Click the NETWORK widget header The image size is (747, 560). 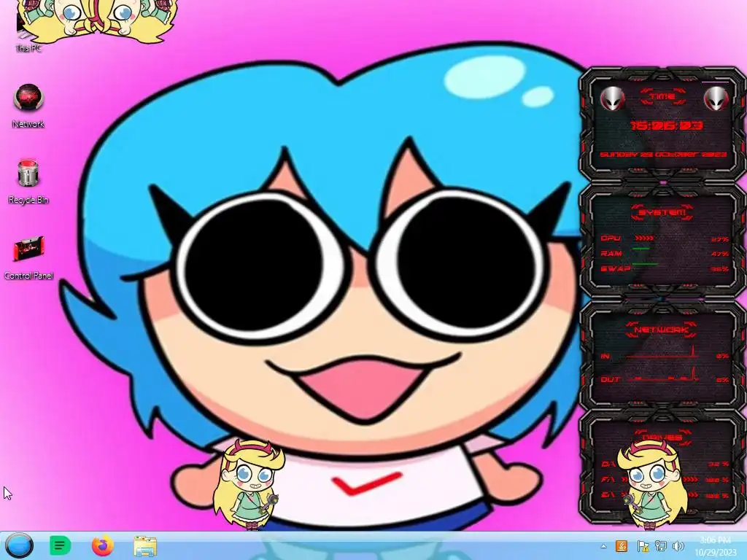coord(661,330)
